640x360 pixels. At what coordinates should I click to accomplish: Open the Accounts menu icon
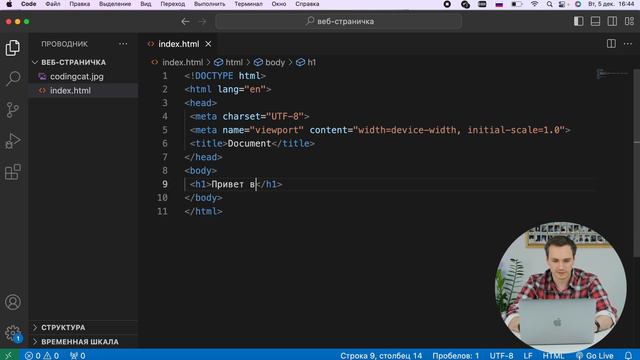[13, 302]
